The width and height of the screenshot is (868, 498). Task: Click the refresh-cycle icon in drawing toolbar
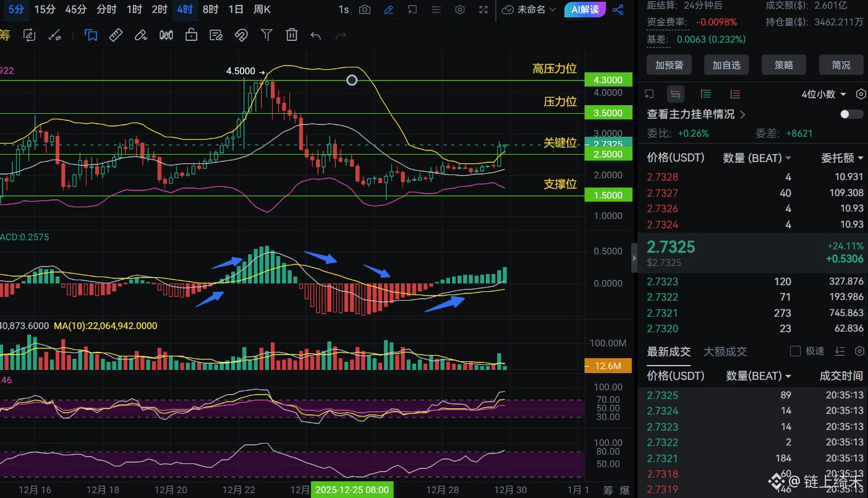(29, 35)
